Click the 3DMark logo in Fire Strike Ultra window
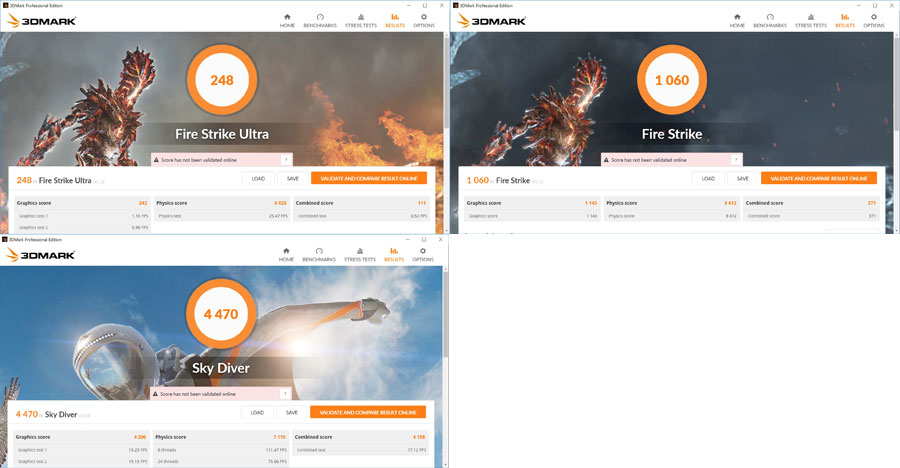The width and height of the screenshot is (900, 468). [x=41, y=21]
